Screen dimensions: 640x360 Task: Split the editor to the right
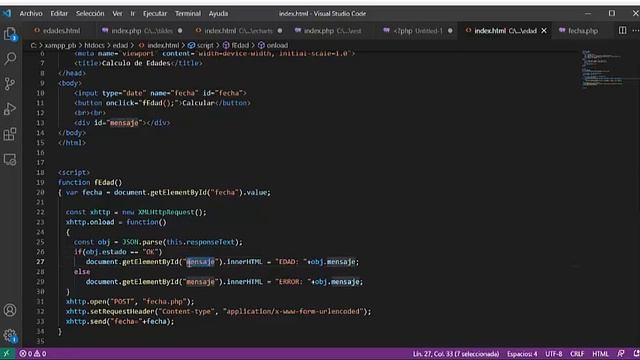[622, 31]
